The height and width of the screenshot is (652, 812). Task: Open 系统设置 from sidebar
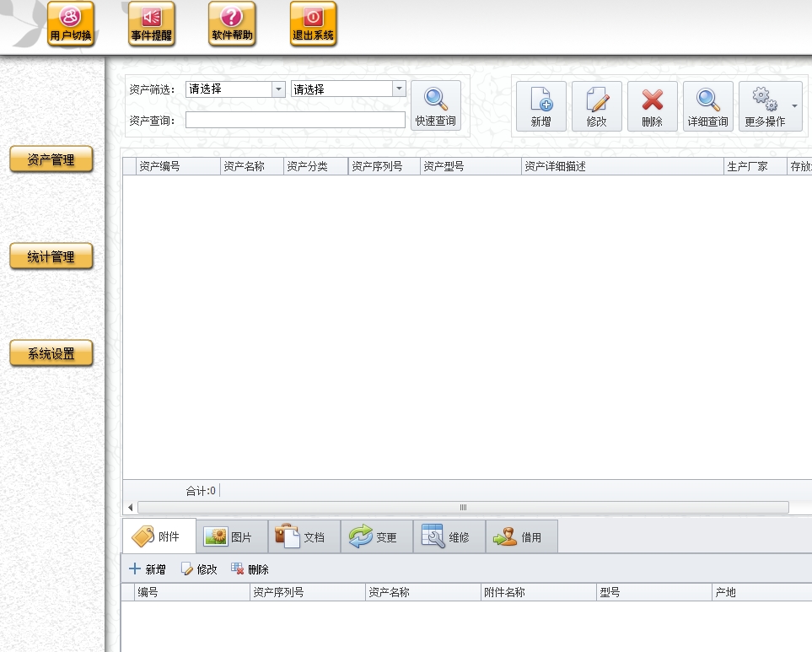point(51,353)
